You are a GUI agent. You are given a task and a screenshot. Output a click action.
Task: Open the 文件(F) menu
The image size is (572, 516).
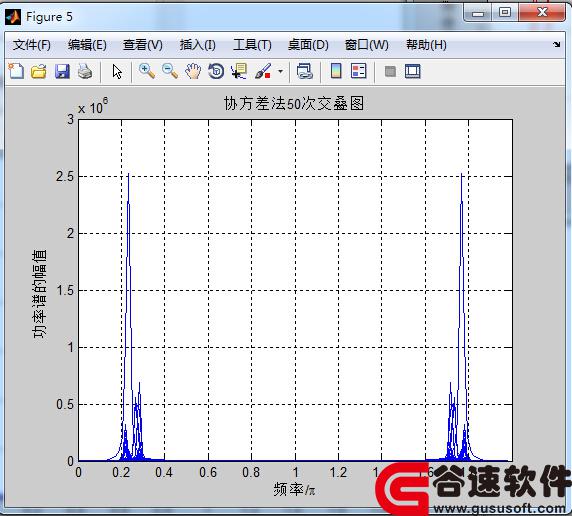[x=32, y=45]
